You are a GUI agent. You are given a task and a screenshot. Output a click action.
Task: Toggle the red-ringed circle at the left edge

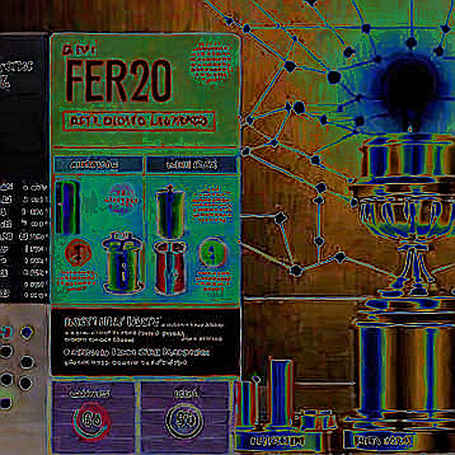click(7, 332)
